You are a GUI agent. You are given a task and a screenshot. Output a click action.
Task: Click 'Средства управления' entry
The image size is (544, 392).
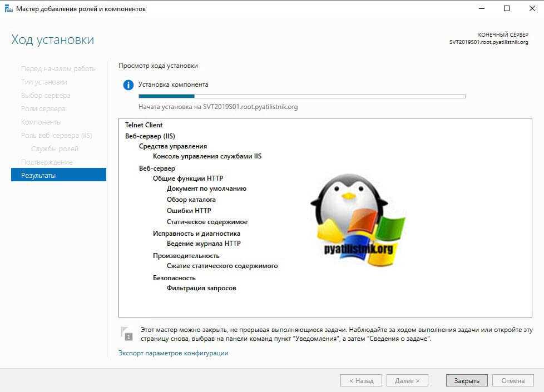pyautogui.click(x=173, y=146)
